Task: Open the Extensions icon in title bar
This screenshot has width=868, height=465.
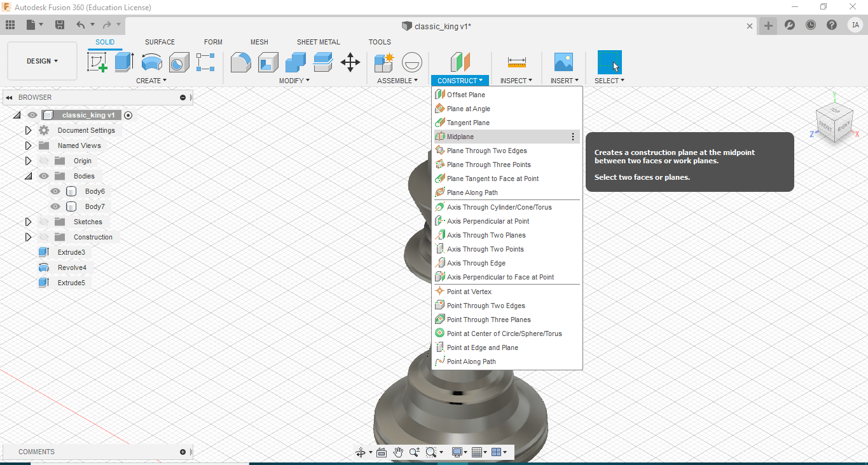Action: tap(790, 25)
